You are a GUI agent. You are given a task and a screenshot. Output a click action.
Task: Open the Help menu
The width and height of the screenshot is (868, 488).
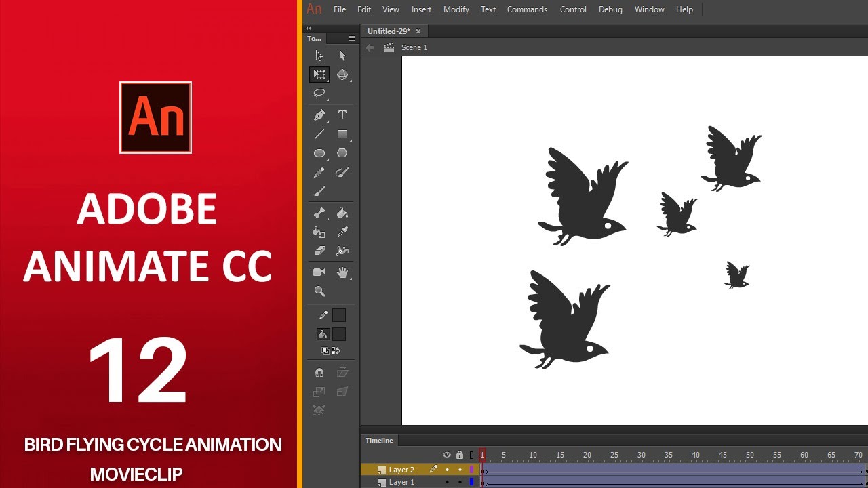[685, 9]
